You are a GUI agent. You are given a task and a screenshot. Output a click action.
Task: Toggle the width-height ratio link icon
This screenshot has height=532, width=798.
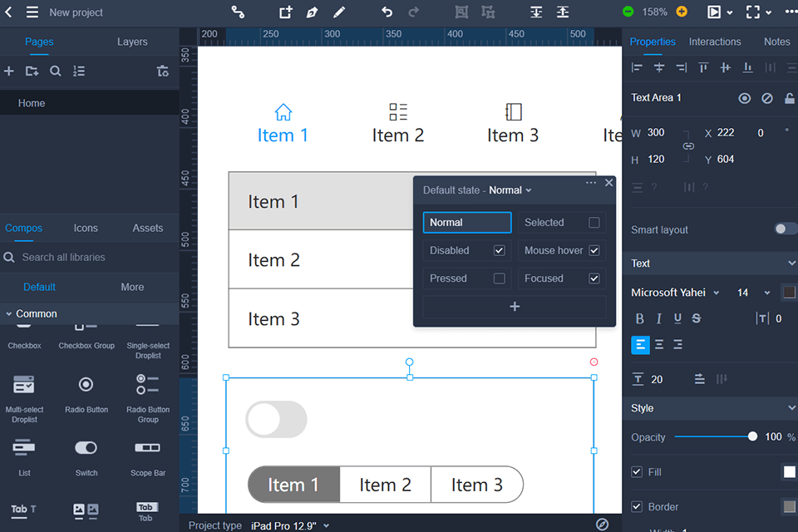click(x=688, y=146)
